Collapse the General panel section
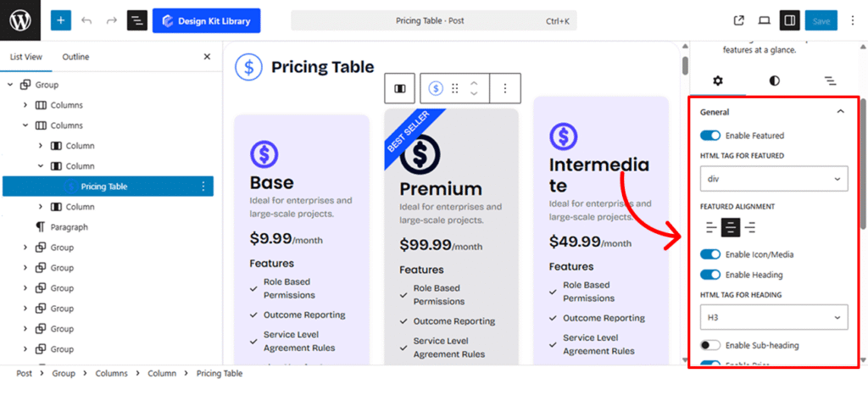The image size is (868, 401). click(x=840, y=112)
